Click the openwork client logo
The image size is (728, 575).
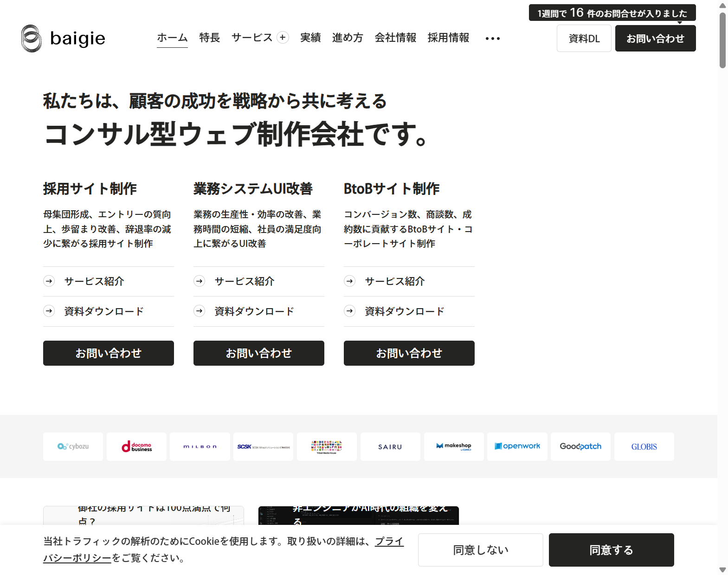[x=517, y=446]
